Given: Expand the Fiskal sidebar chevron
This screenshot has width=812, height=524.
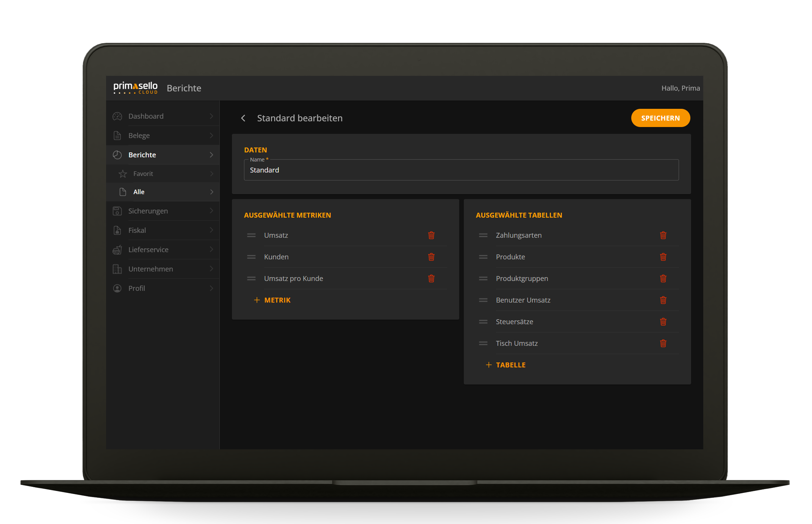Looking at the screenshot, I should click(211, 230).
